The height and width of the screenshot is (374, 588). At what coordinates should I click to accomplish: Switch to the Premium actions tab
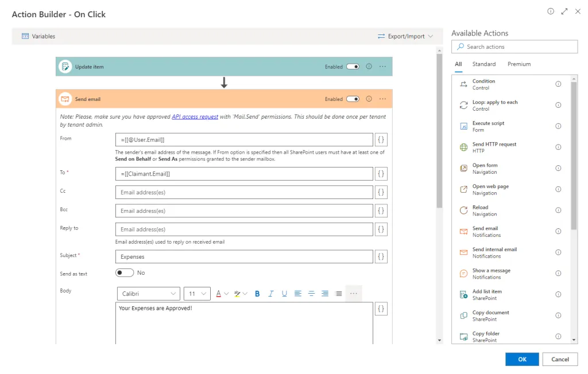point(519,64)
